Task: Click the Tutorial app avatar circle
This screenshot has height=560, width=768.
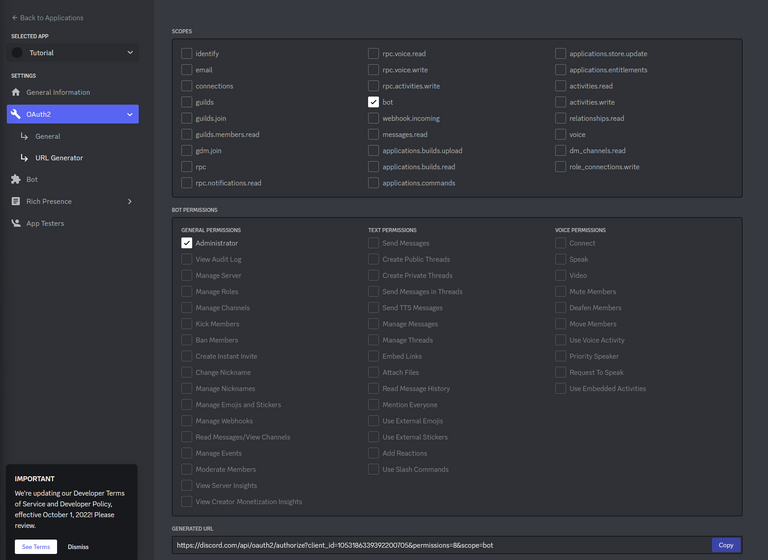Action: click(x=17, y=53)
